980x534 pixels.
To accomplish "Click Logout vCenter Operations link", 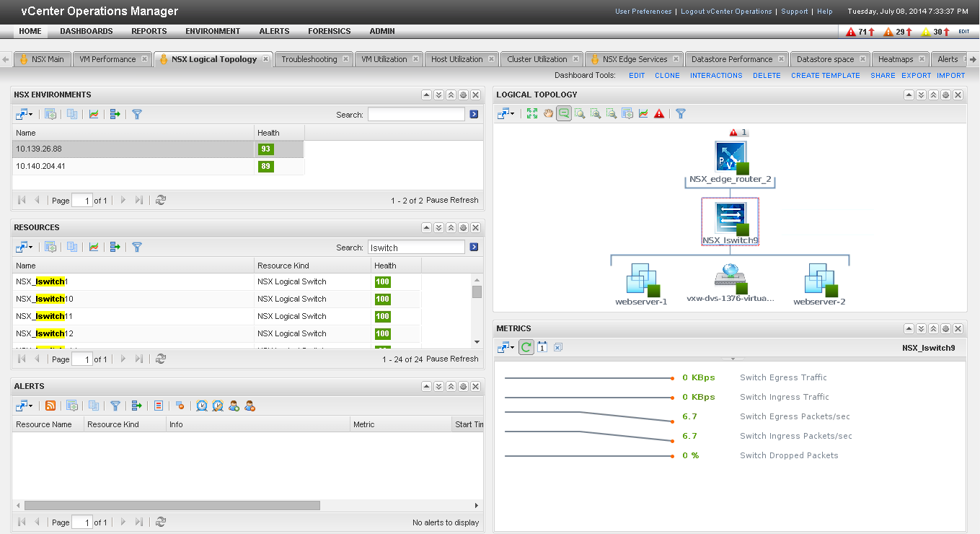I will point(726,12).
